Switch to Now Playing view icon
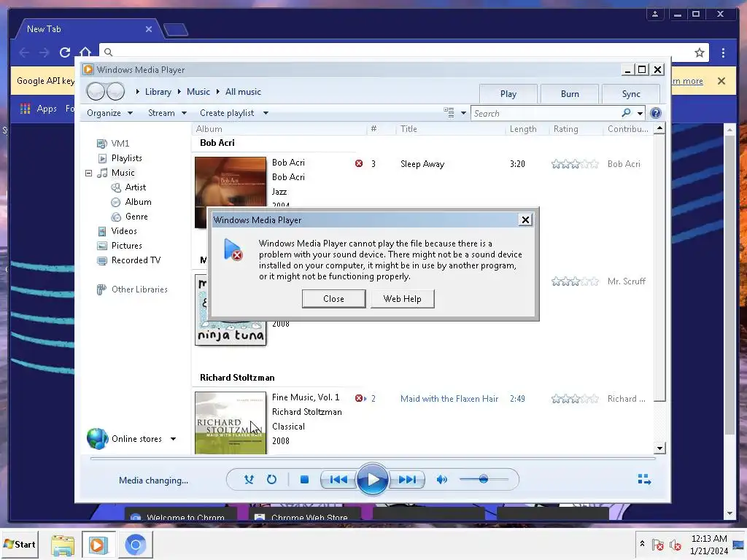The height and width of the screenshot is (560, 747). point(644,479)
